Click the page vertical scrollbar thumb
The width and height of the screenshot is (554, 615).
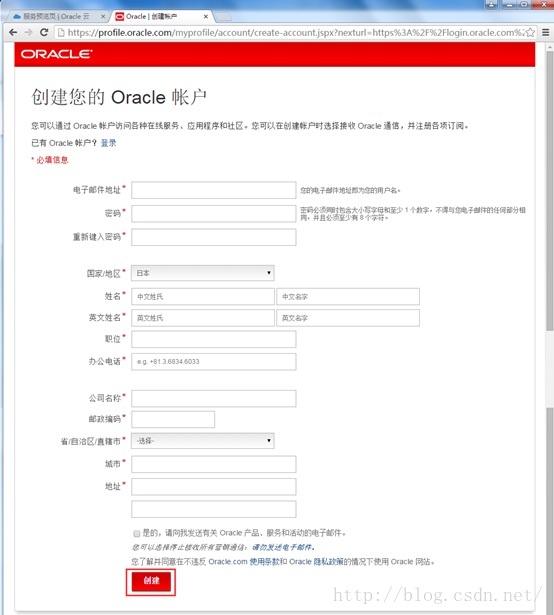(x=549, y=192)
